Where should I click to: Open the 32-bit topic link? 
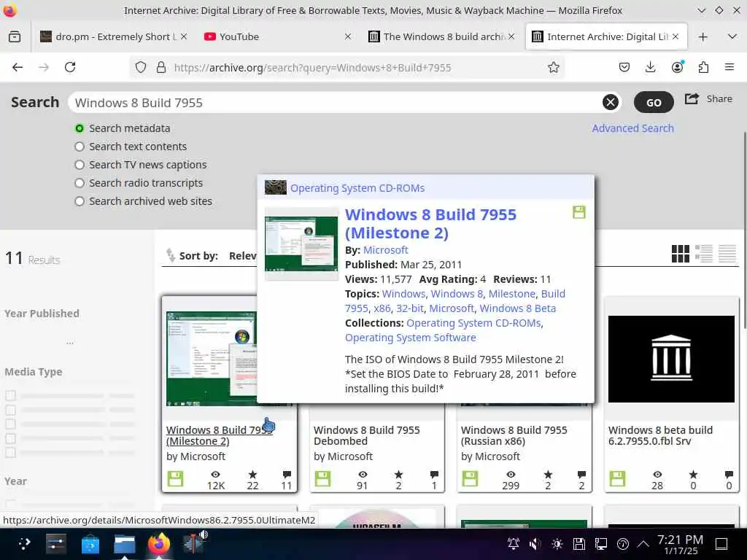[410, 308]
